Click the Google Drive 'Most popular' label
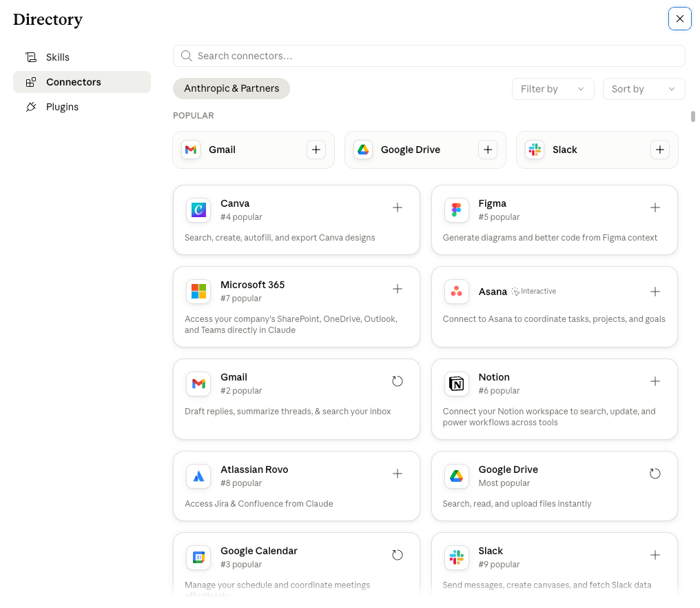This screenshot has height=608, width=700. (504, 483)
